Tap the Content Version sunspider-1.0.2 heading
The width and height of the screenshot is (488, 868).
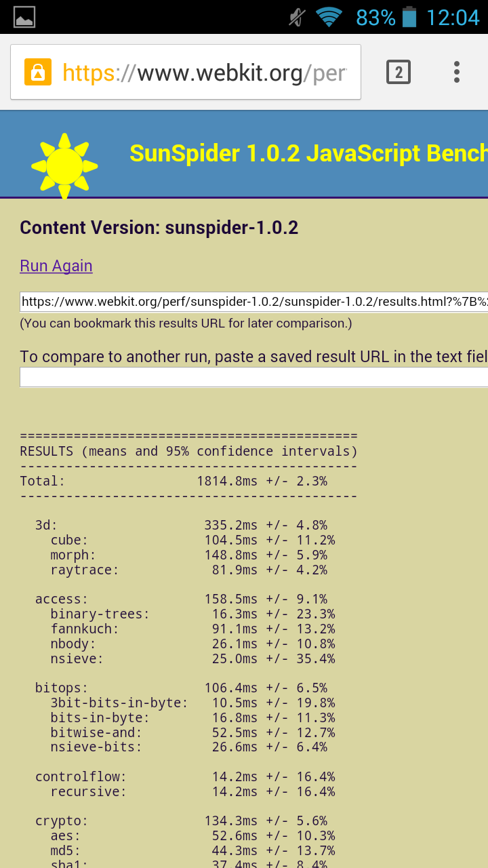pos(159,227)
